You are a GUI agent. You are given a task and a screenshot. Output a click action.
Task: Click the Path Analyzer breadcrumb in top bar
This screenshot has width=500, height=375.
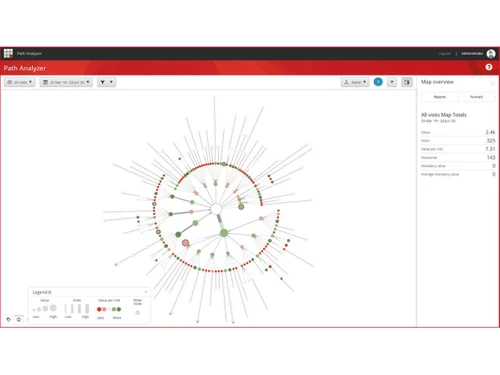pyautogui.click(x=29, y=53)
